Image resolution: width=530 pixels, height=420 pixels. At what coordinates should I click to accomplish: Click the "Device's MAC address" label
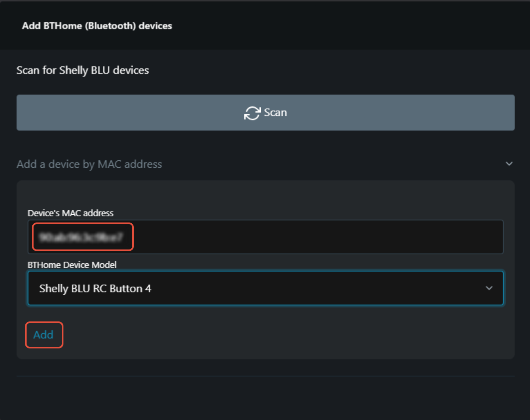70,213
